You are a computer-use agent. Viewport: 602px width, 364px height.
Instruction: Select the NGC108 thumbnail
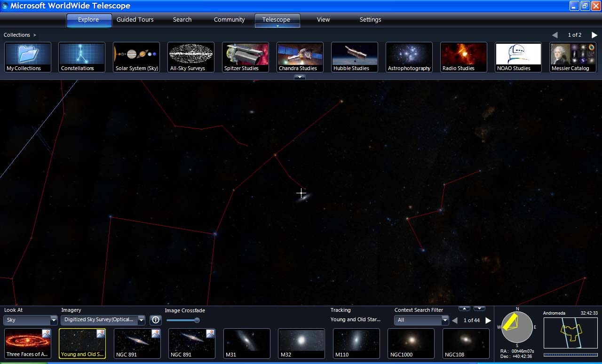point(466,343)
